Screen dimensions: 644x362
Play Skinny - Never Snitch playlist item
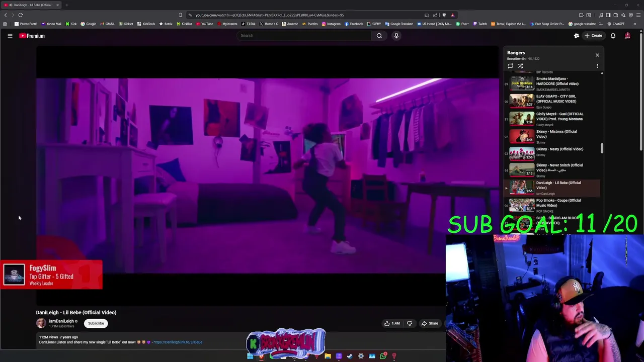(x=552, y=170)
